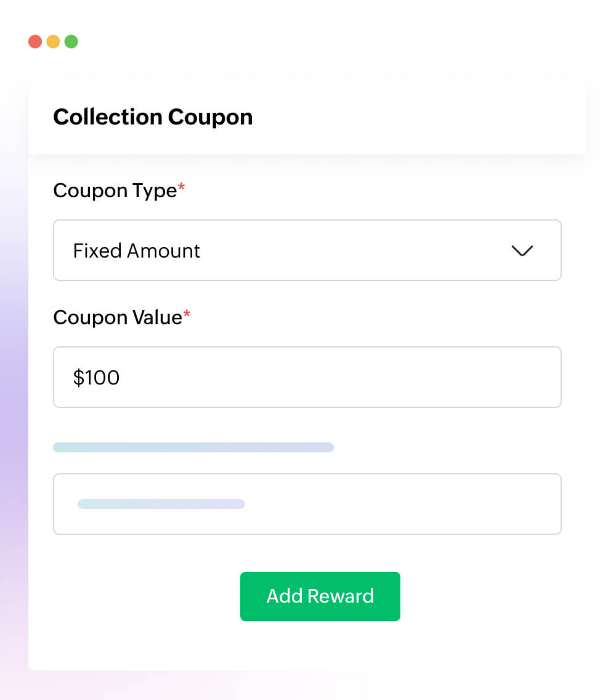The height and width of the screenshot is (700, 616).
Task: Click the Coupon Type label
Action: pyautogui.click(x=115, y=190)
